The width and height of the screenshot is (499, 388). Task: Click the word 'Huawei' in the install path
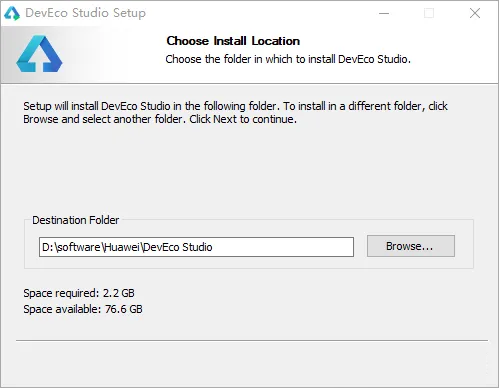[x=122, y=247]
